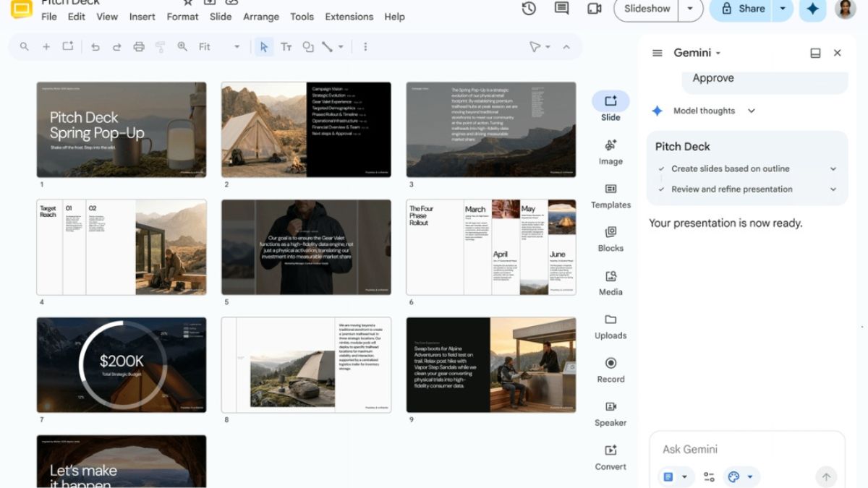Open the toolbar's three-dot overflow menu
Viewport: 868px width, 488px height.
coord(365,47)
